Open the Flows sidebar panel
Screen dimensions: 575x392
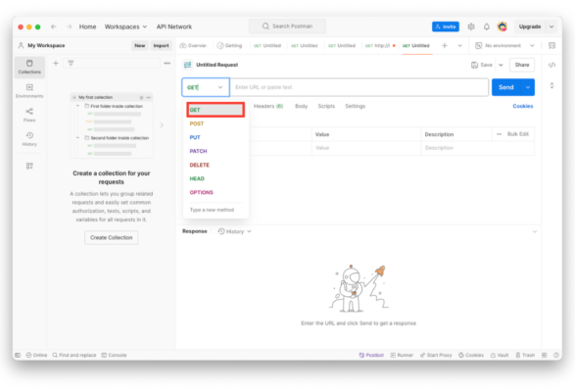(x=29, y=115)
